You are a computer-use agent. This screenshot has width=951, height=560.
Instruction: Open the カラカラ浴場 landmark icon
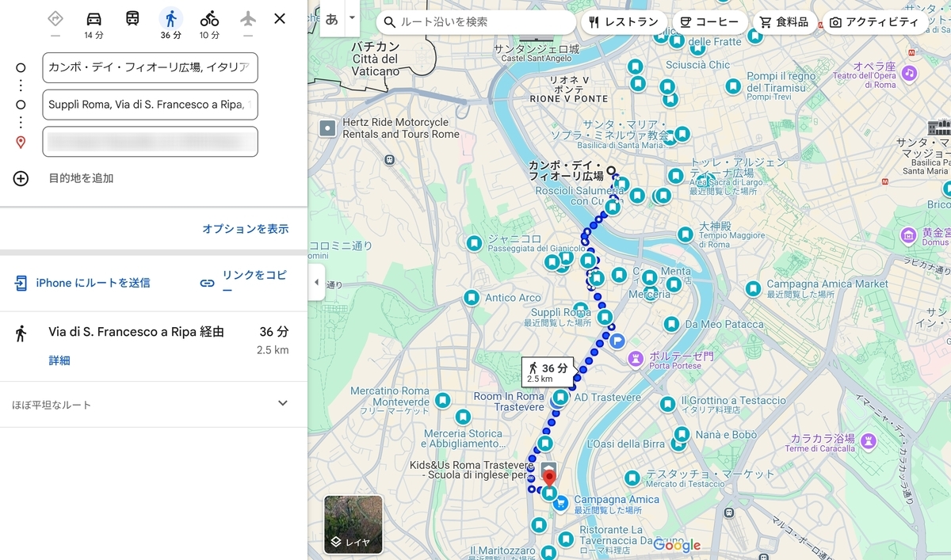[869, 440]
